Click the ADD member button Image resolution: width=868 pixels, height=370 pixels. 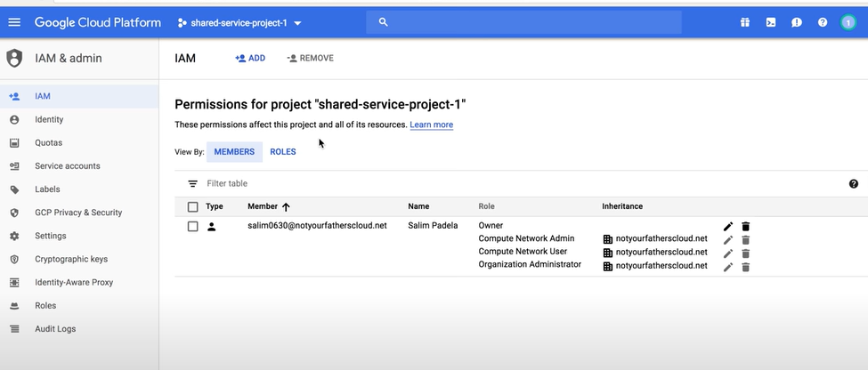click(x=250, y=58)
